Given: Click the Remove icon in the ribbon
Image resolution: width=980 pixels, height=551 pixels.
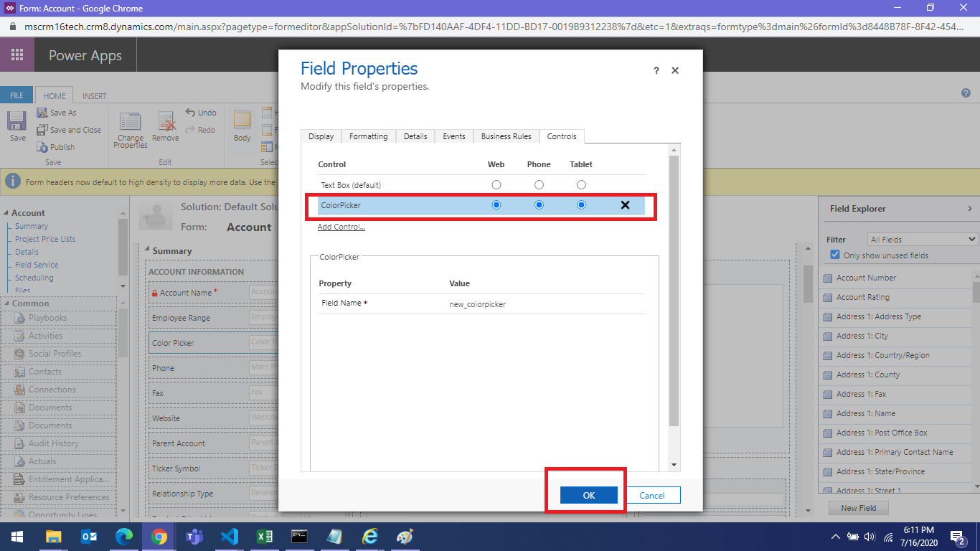Looking at the screenshot, I should [x=165, y=126].
